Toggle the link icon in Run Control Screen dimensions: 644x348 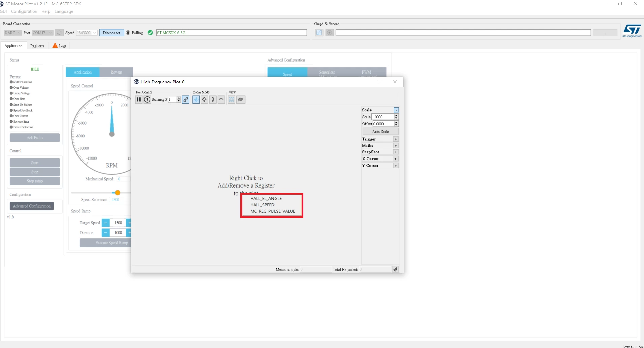(186, 99)
